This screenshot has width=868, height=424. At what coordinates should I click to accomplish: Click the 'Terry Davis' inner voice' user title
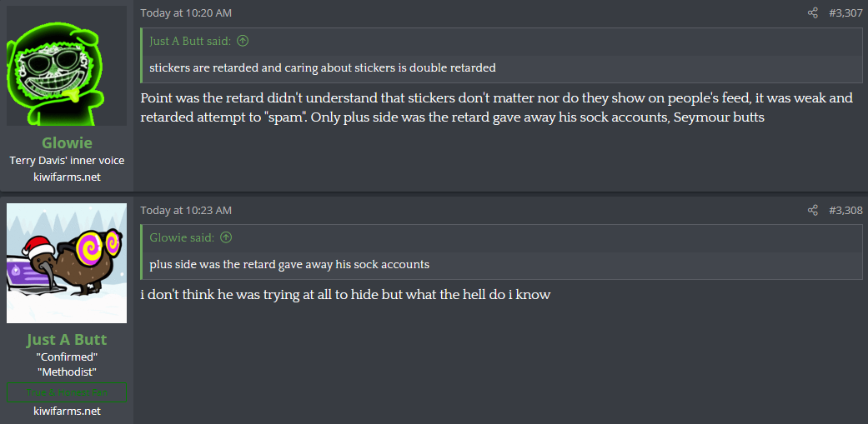[67, 161]
